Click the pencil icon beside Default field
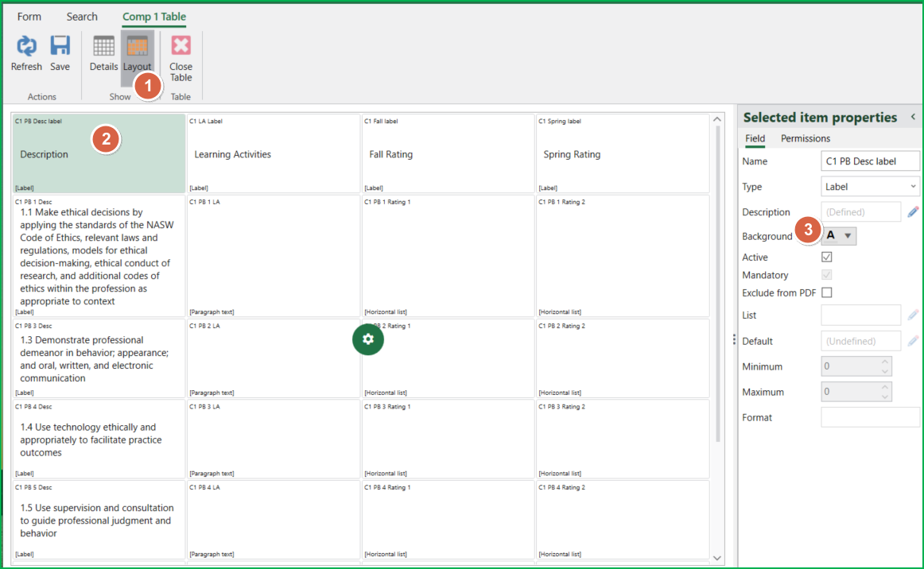This screenshot has width=924, height=569. pyautogui.click(x=913, y=341)
